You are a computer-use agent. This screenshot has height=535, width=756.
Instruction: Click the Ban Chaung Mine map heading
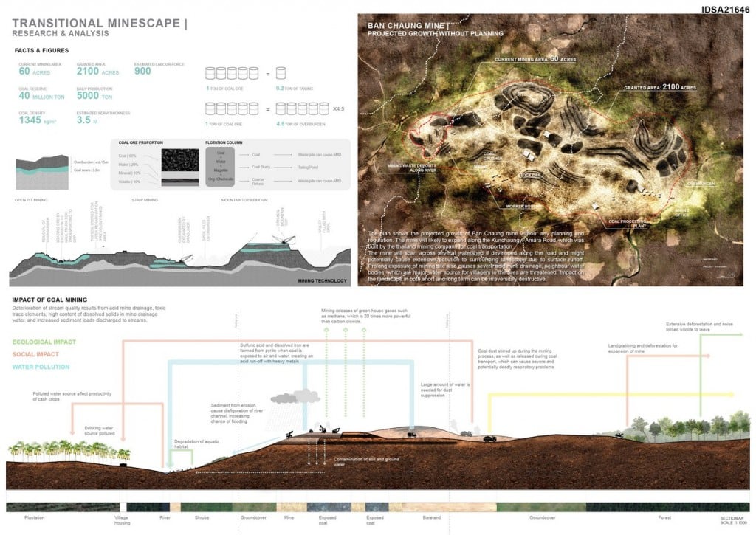pos(408,26)
